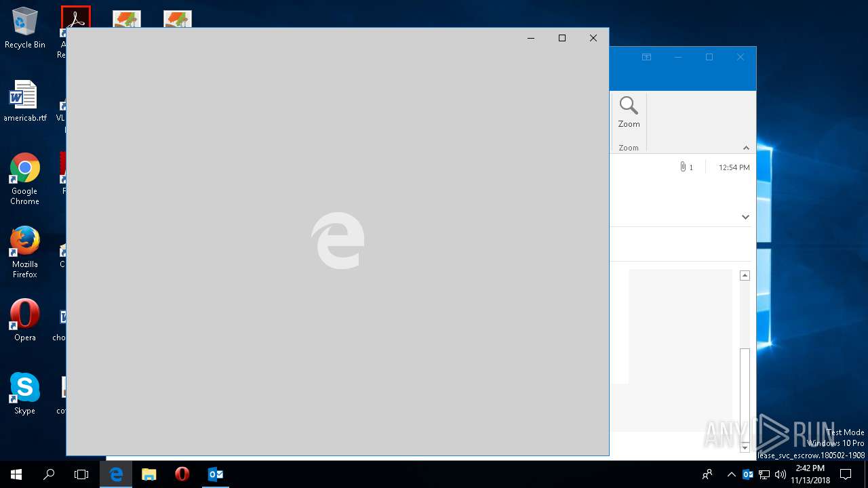
Task: Show hidden system tray icons
Action: coord(731,474)
